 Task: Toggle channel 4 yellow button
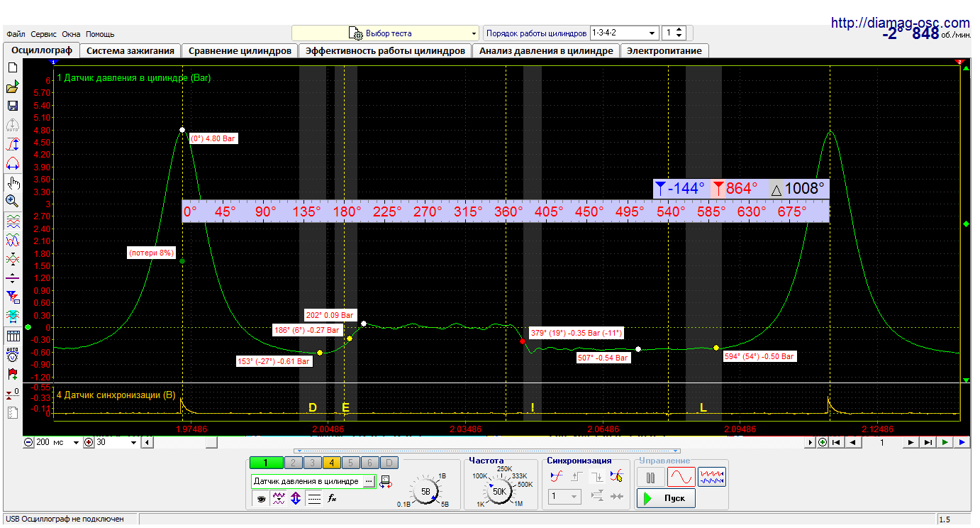tap(332, 463)
